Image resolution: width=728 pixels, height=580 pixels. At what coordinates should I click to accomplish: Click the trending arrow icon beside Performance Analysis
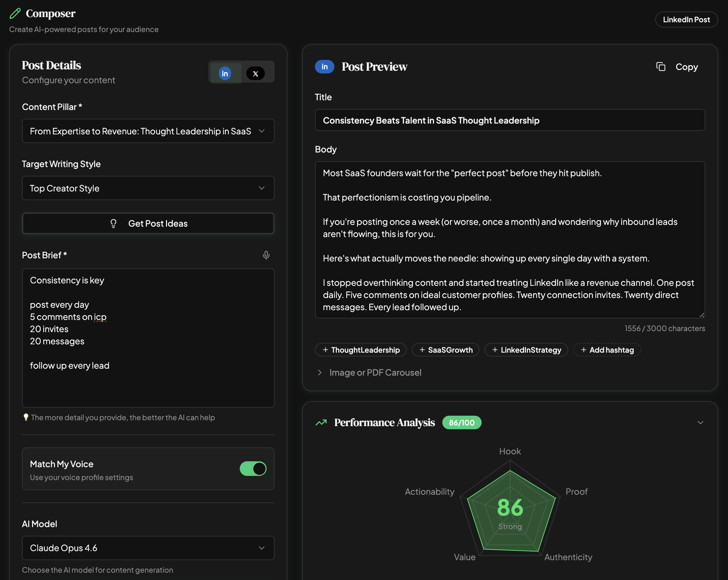pyautogui.click(x=321, y=422)
